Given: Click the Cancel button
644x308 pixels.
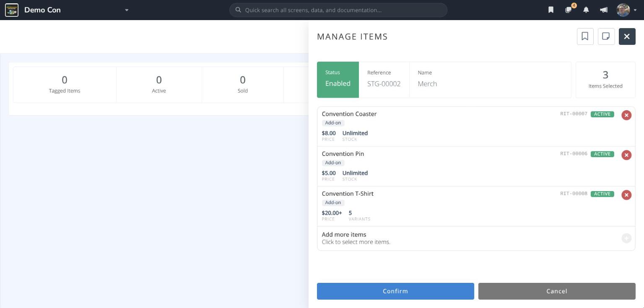Looking at the screenshot, I should (x=557, y=291).
